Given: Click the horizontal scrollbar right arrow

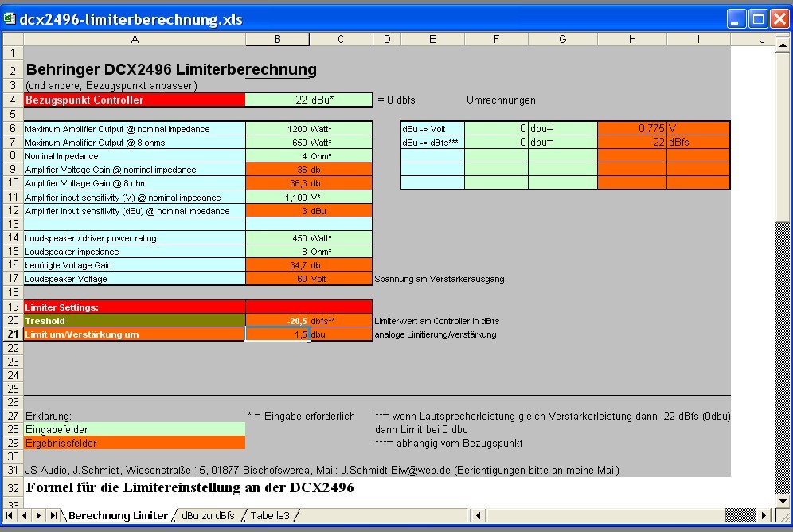Looking at the screenshot, I should click(764, 516).
